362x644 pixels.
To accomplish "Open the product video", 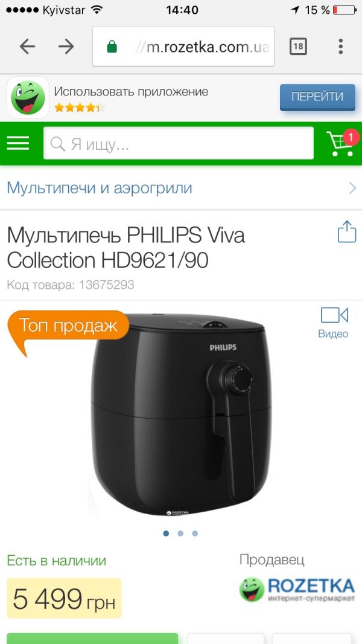I will point(334,323).
